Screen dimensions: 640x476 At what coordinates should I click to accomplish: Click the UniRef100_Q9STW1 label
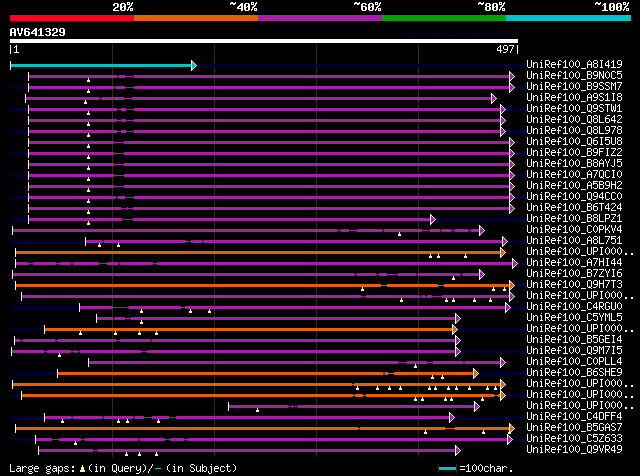click(x=574, y=108)
